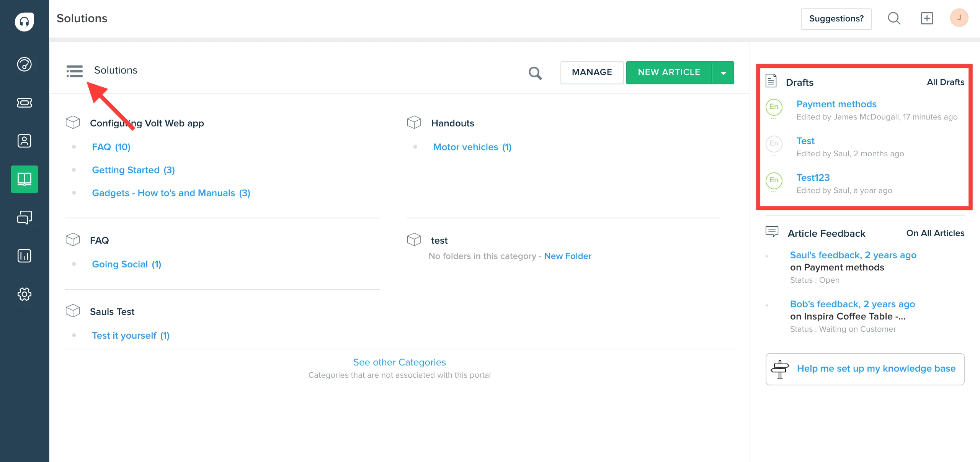
Task: Click the Article Feedback comment icon
Action: 772,232
